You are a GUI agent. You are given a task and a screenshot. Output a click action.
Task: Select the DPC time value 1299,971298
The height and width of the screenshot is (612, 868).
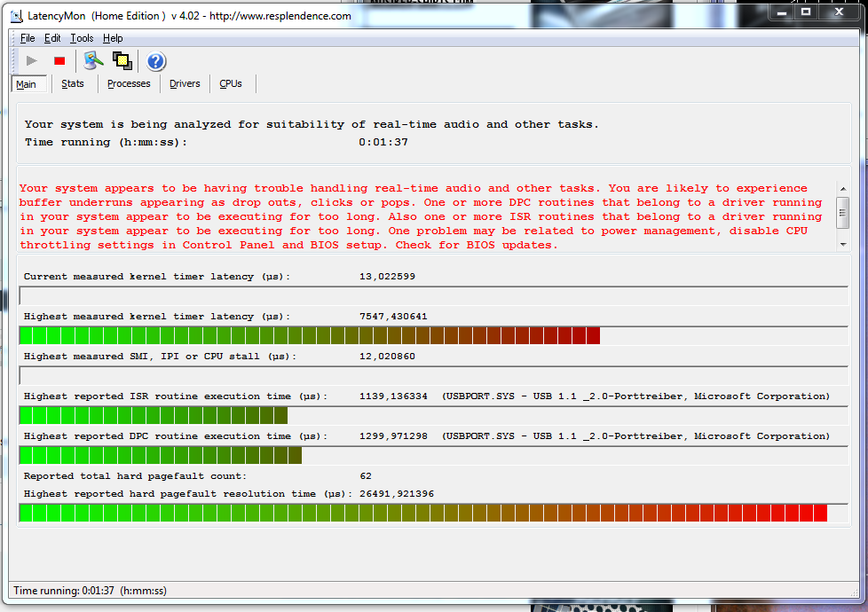(393, 435)
